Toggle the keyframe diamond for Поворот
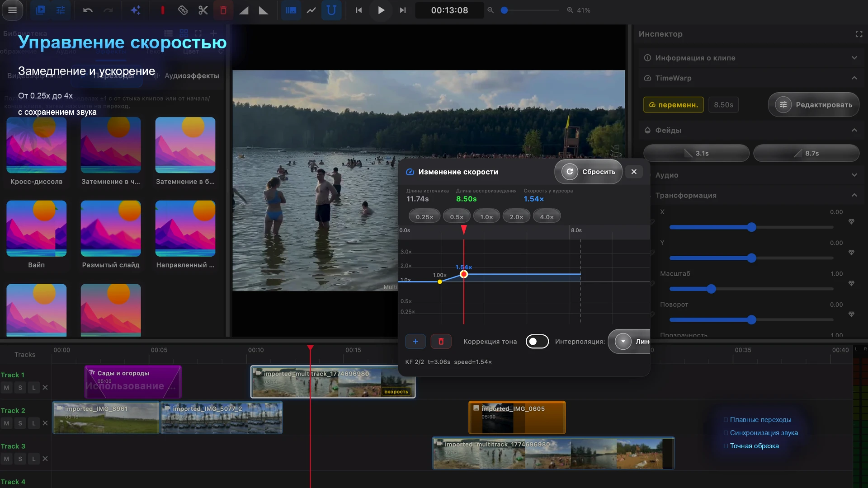 point(851,314)
